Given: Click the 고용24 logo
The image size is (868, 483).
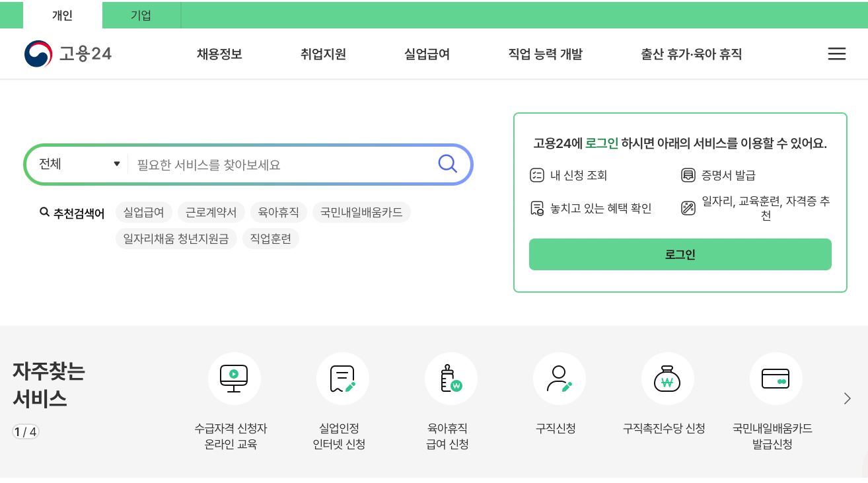Looking at the screenshot, I should [x=68, y=54].
